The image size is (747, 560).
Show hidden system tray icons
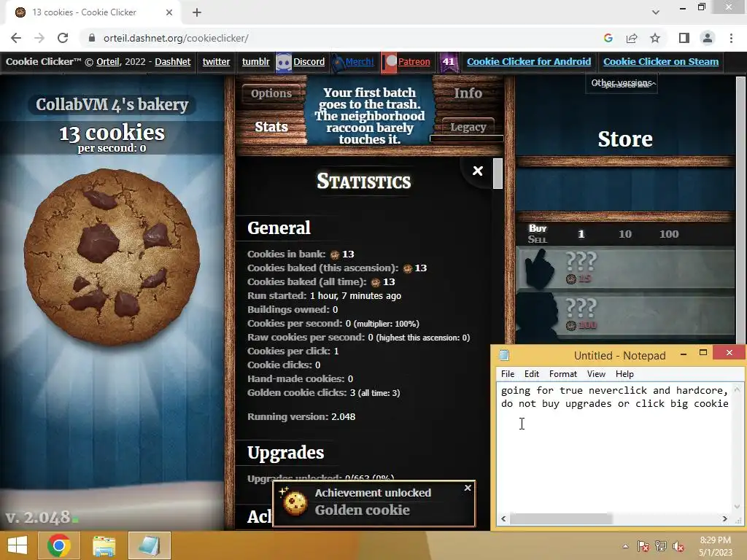click(x=625, y=546)
